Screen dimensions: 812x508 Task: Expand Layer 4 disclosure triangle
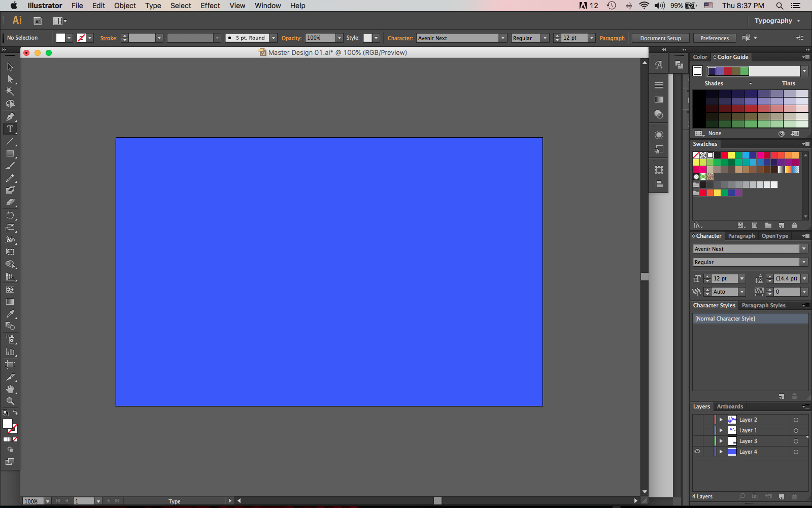[721, 452]
